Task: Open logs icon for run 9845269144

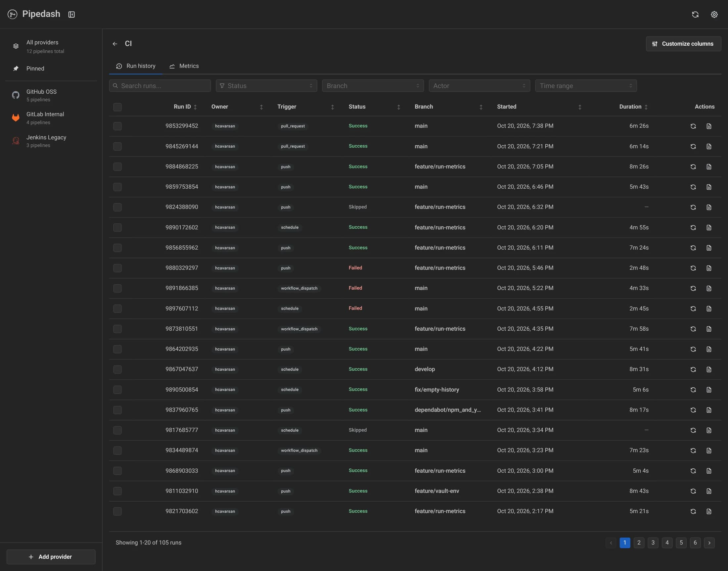Action: tap(709, 146)
